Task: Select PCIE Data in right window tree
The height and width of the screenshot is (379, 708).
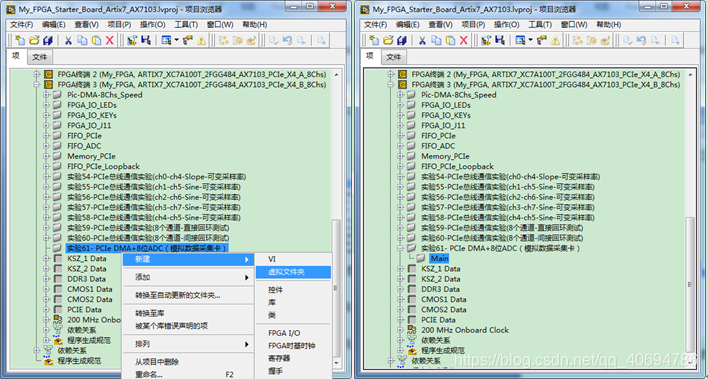Action: (x=438, y=320)
